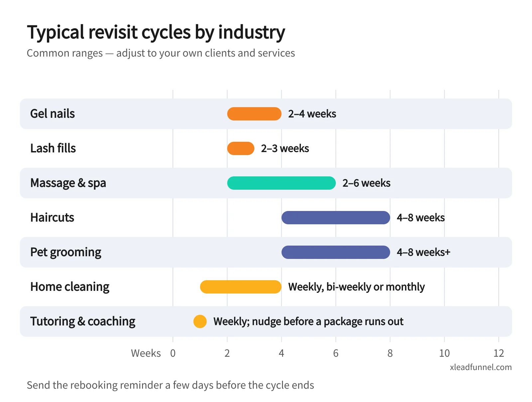
Task: Click the yellow Tutoring & coaching dot
Action: coord(200,321)
